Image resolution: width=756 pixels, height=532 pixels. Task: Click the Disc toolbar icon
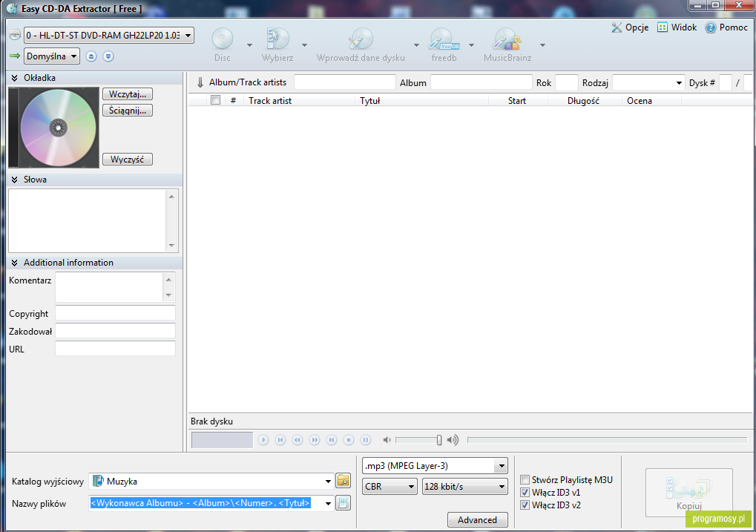pyautogui.click(x=223, y=39)
